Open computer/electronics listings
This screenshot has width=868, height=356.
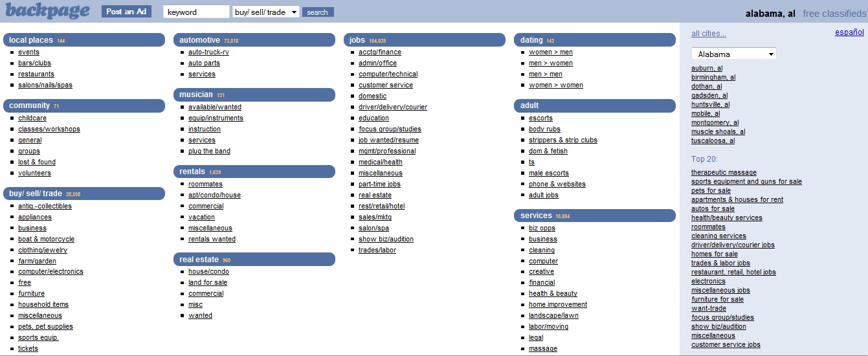[x=50, y=272]
